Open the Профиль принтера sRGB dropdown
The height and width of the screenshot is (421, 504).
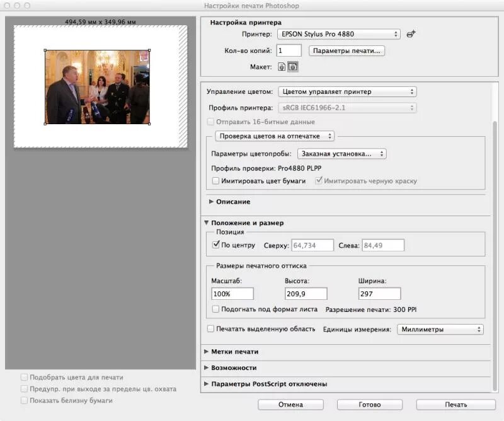tap(347, 108)
